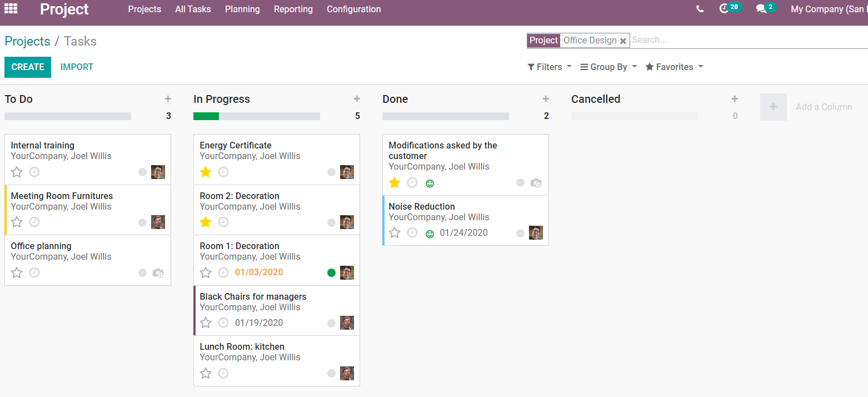Image resolution: width=868 pixels, height=397 pixels.
Task: Star the Room 1: Decoration task
Action: tap(206, 272)
